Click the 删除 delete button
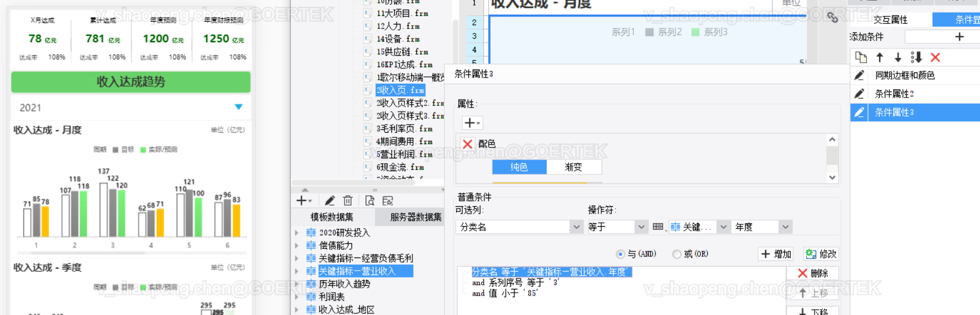The width and height of the screenshot is (980, 315). point(813,273)
